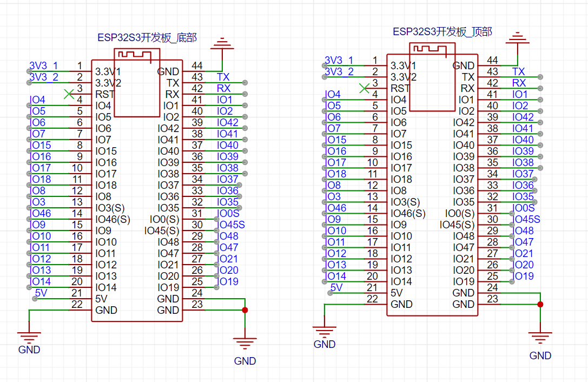Select the blue 3V3_2 net label on 底部 board
The height and width of the screenshot is (382, 588).
[44, 77]
